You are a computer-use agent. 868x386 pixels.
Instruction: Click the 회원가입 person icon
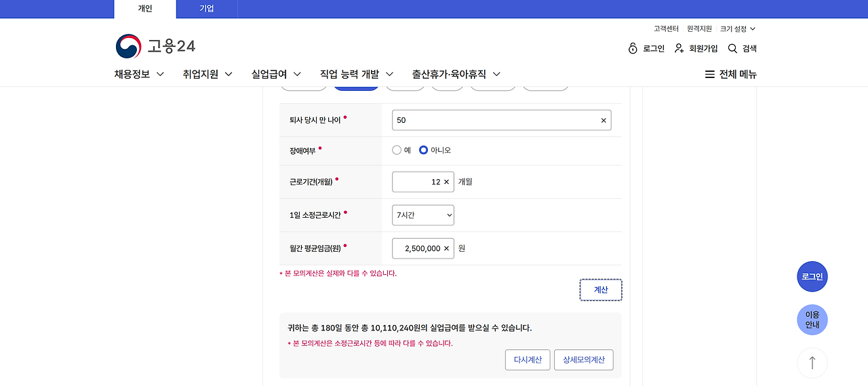click(679, 49)
